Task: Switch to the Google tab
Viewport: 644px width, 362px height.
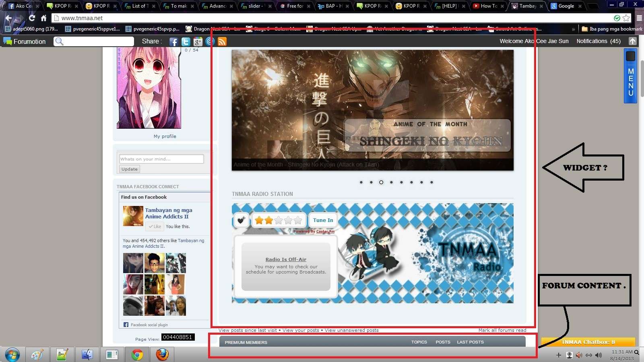Action: tap(566, 6)
